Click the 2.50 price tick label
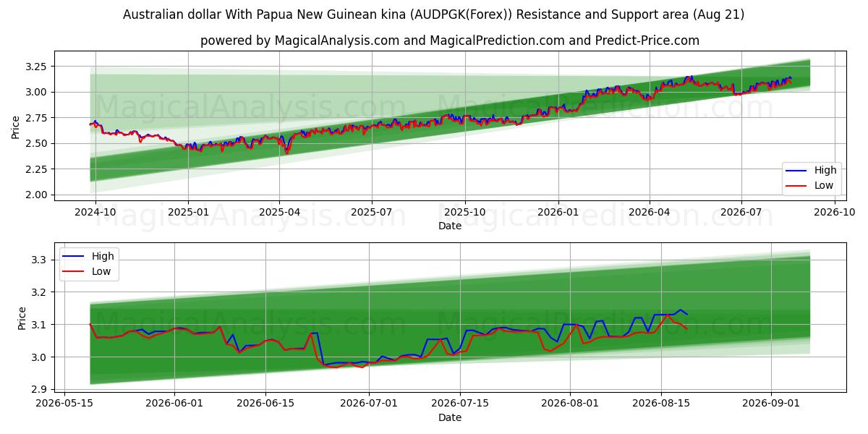This screenshot has width=868, height=434. click(36, 143)
